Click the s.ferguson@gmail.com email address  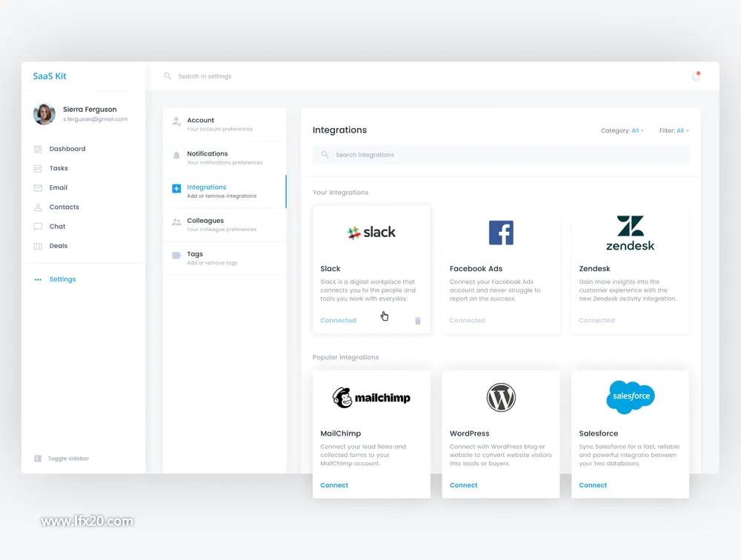pyautogui.click(x=96, y=119)
